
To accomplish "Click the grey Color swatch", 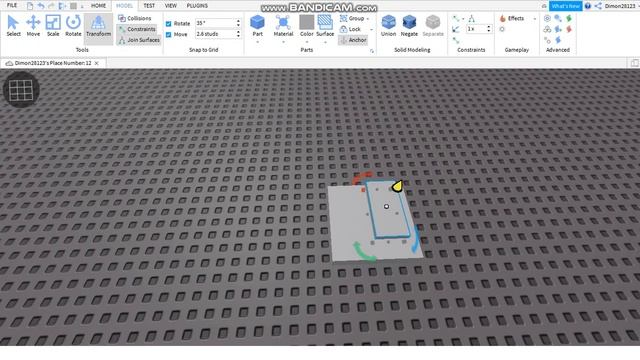I will click(x=307, y=22).
